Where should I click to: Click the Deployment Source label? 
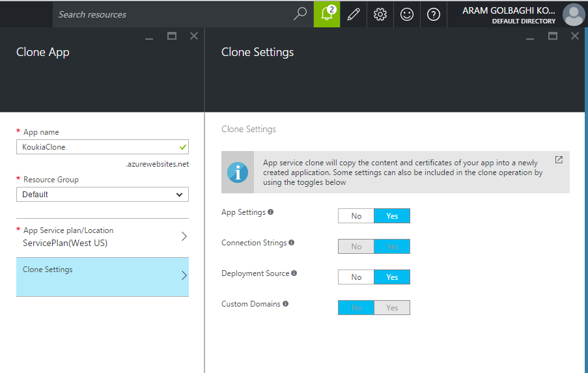255,273
